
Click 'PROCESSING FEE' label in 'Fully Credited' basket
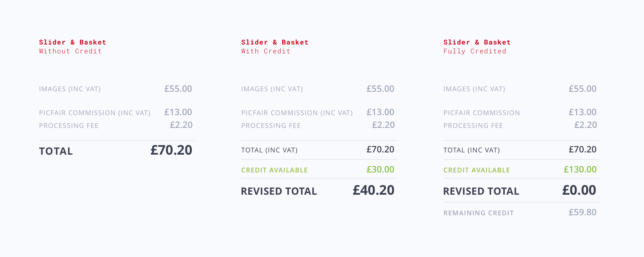point(473,126)
